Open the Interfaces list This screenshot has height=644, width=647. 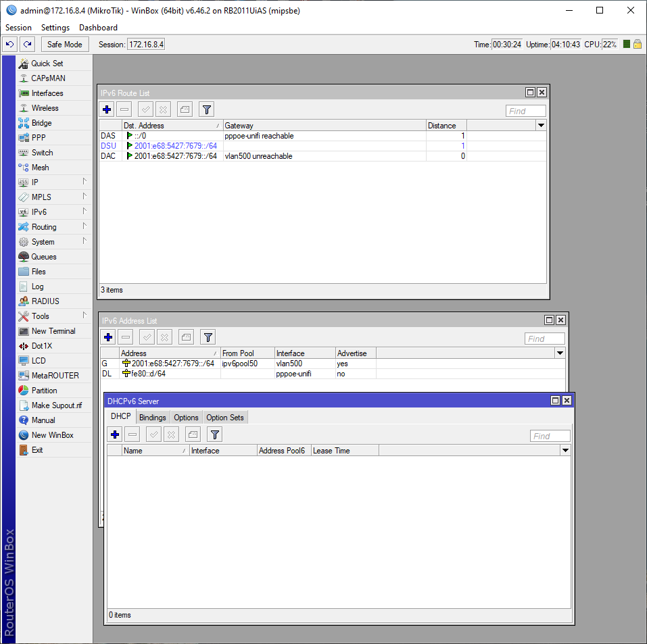click(x=53, y=93)
